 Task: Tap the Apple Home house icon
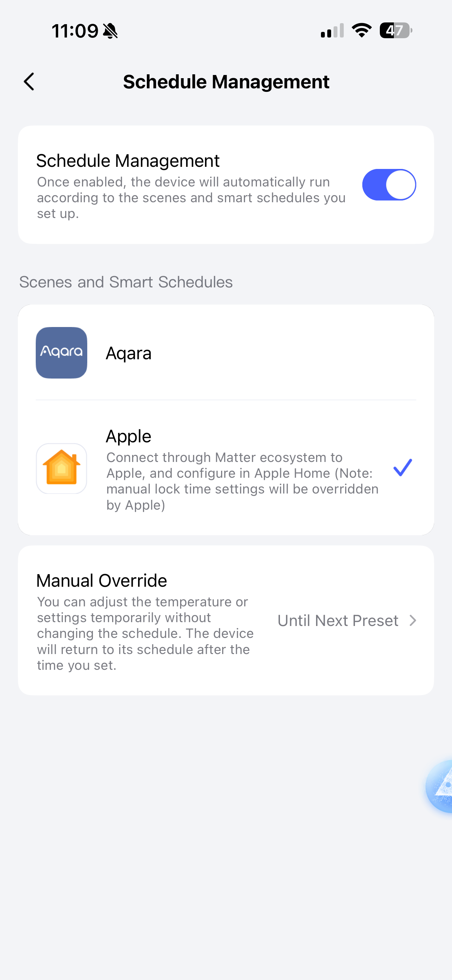[x=61, y=468]
